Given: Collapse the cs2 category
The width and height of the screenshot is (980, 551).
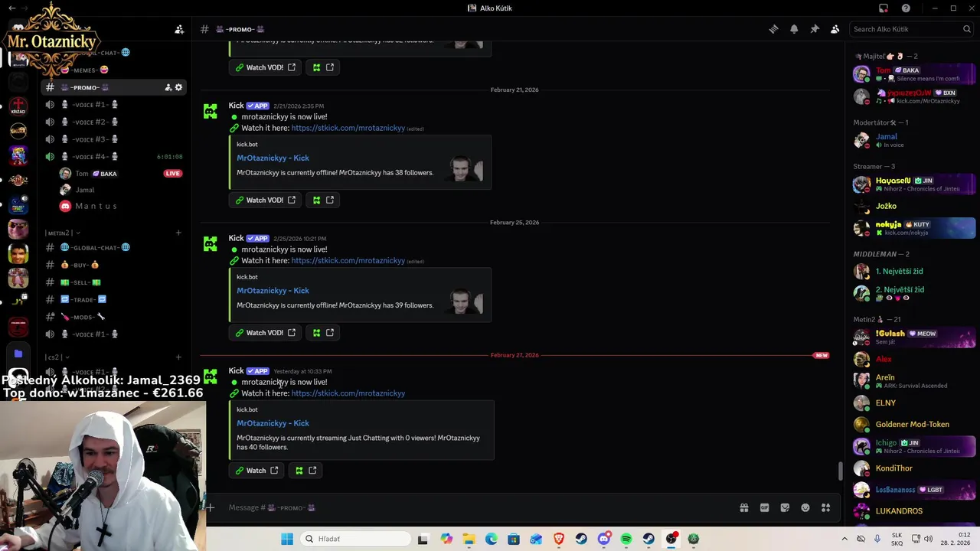Looking at the screenshot, I should [x=57, y=357].
